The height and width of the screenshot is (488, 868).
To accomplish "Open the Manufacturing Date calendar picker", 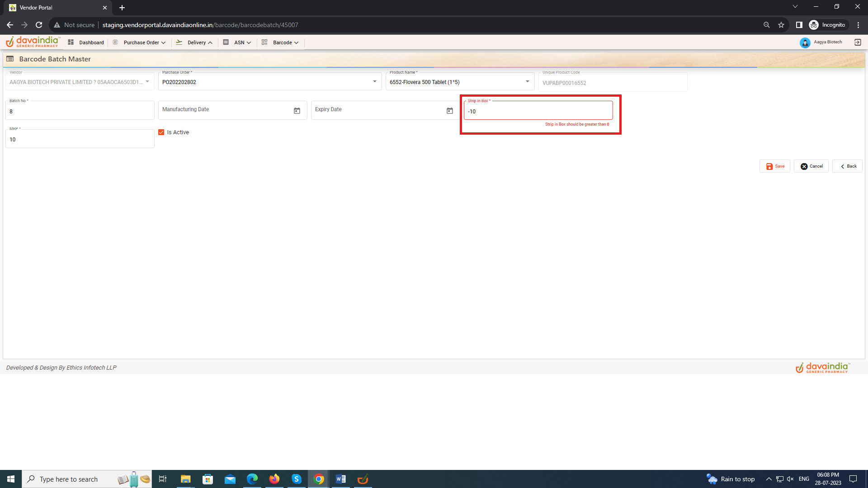I will pyautogui.click(x=297, y=111).
